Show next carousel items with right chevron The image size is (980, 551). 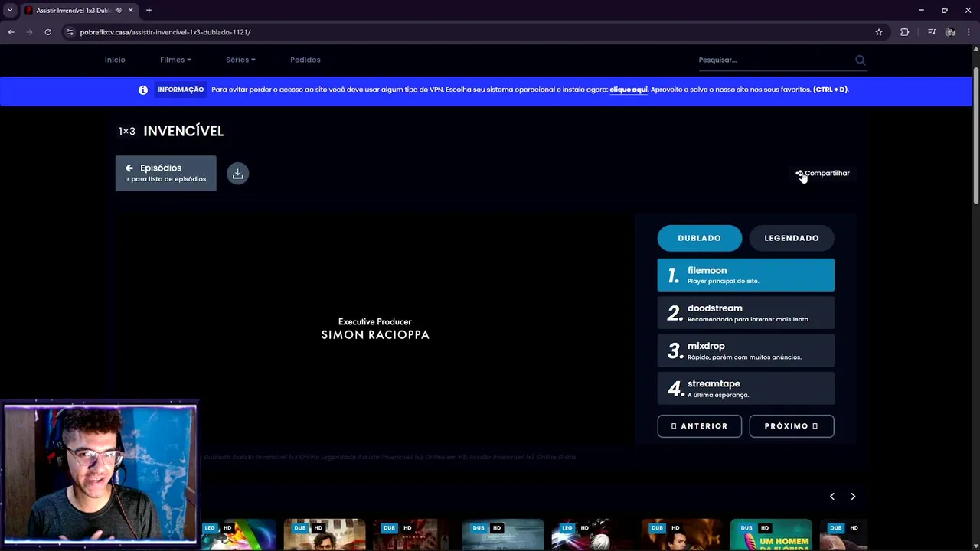coord(853,497)
